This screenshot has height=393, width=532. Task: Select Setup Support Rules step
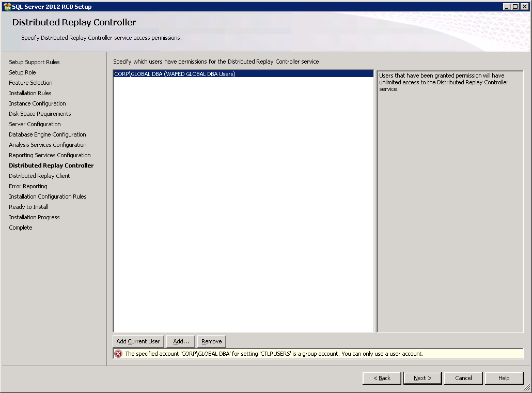pos(34,62)
